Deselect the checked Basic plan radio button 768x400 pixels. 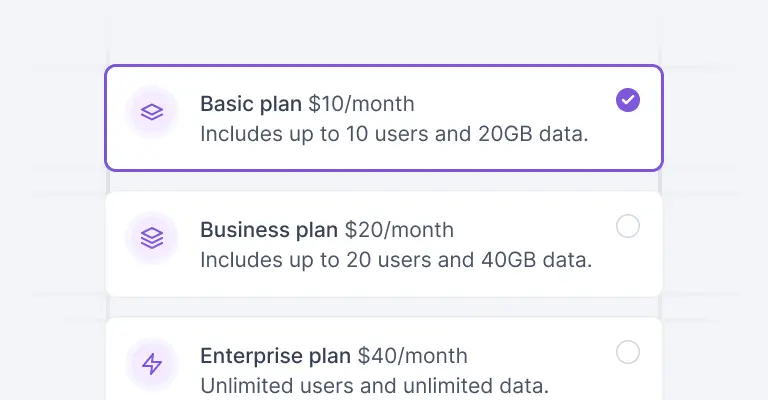pos(628,100)
